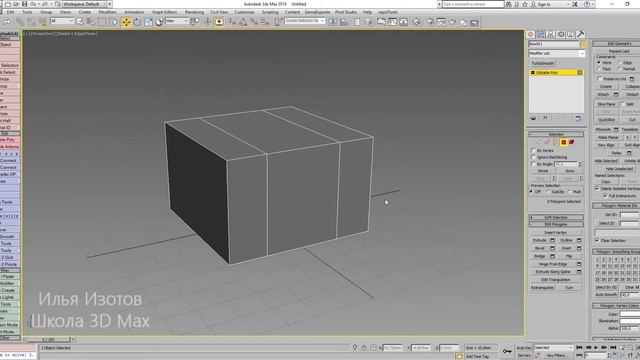Open reference coordinate system View dropdown

coord(177,20)
